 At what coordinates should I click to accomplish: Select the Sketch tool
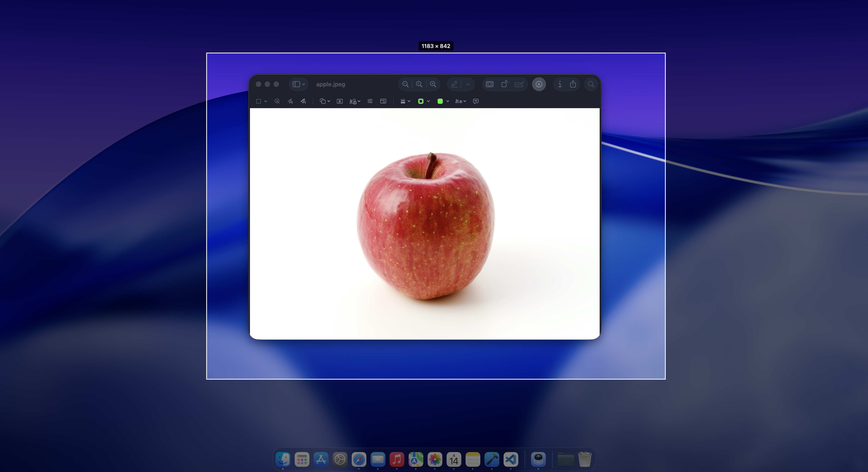coord(290,101)
